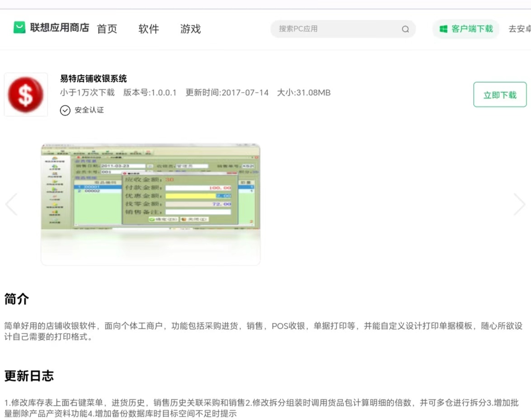Click the 客户端下载 button
The width and height of the screenshot is (531, 420).
coord(466,29)
